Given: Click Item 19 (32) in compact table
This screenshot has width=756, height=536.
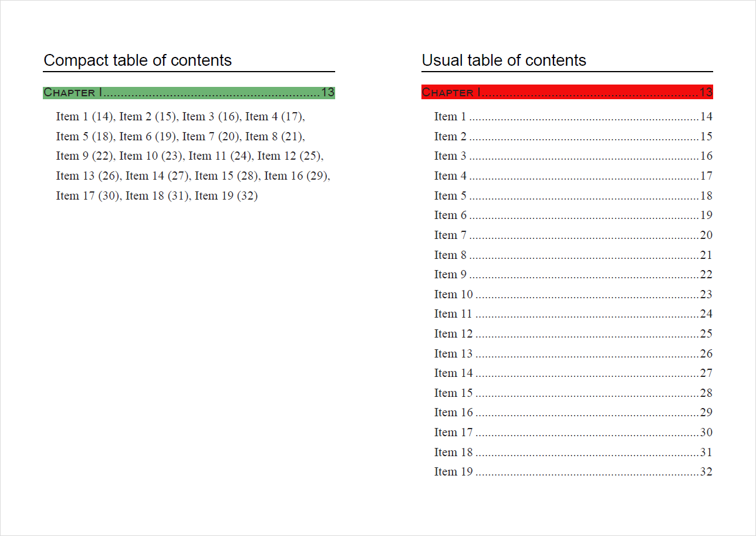Looking at the screenshot, I should click(226, 195).
